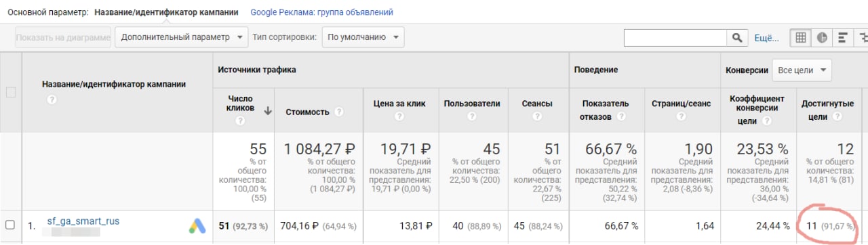Sort by Коэффициент конверсии цели header
Image resolution: width=868 pixels, height=245 pixels.
tap(757, 110)
